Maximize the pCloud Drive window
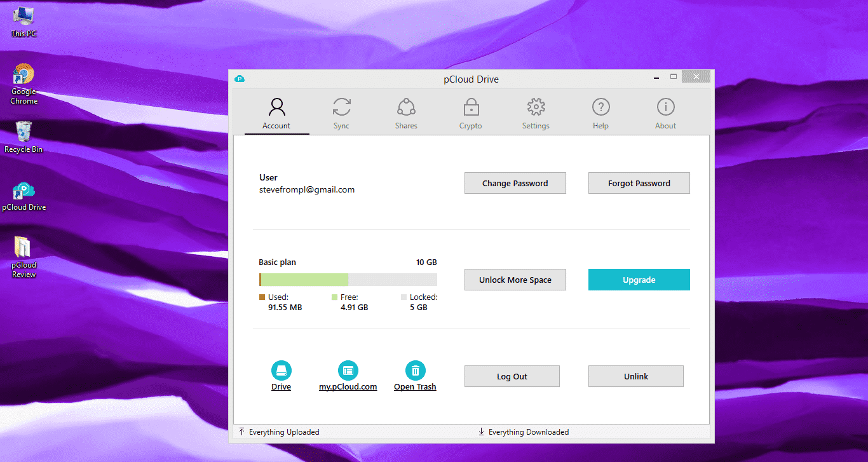This screenshot has width=868, height=462. (674, 77)
